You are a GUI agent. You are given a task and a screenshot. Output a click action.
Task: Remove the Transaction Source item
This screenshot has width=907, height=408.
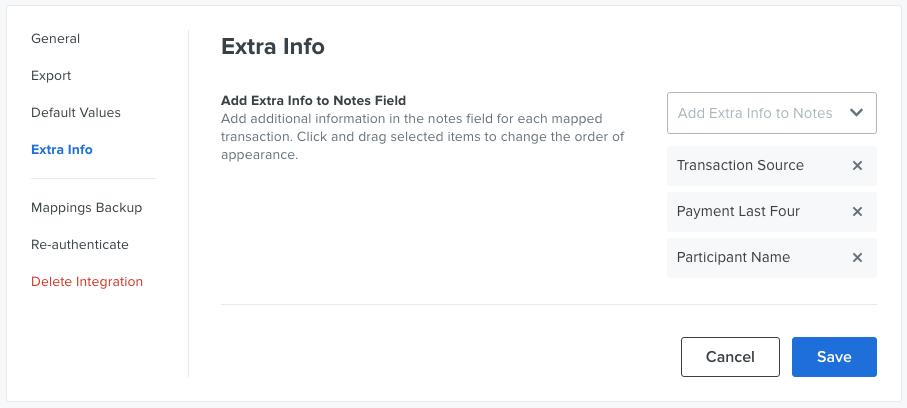tap(857, 166)
